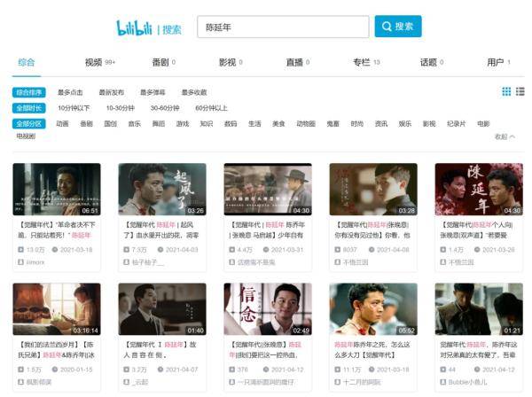Switch to grid view layout icon
The height and width of the screenshot is (397, 532).
506,91
